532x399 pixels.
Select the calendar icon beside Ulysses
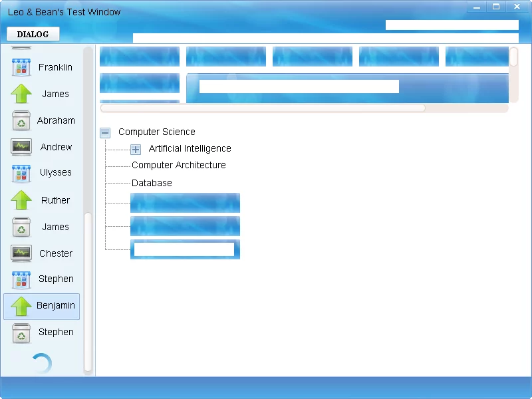(21, 173)
